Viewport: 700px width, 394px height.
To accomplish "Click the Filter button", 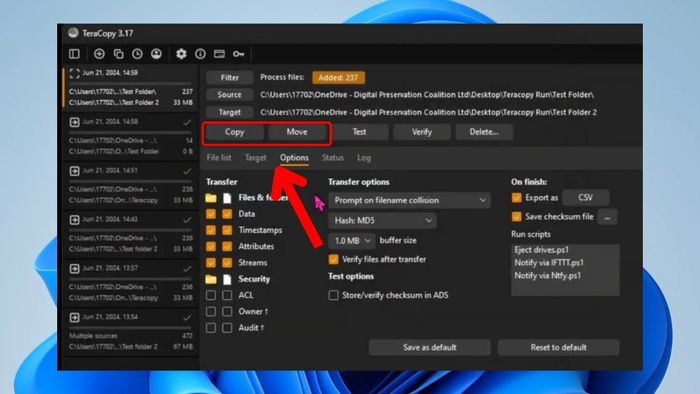I will [x=229, y=78].
